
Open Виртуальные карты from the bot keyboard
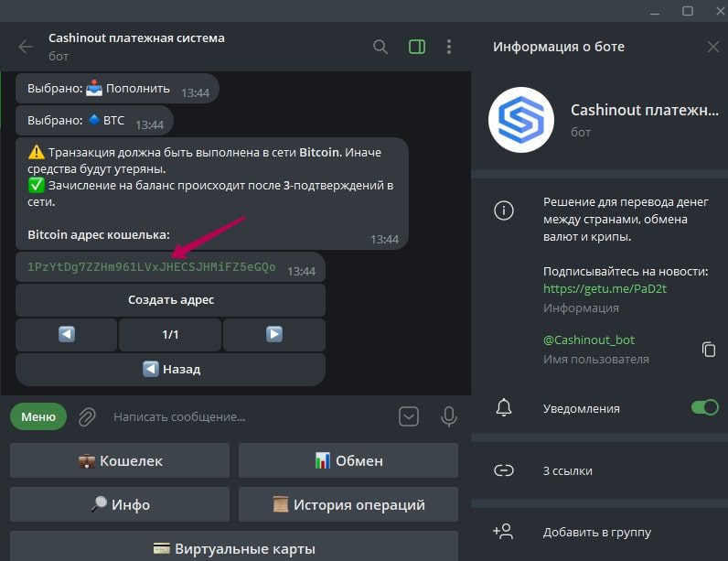pos(234,548)
